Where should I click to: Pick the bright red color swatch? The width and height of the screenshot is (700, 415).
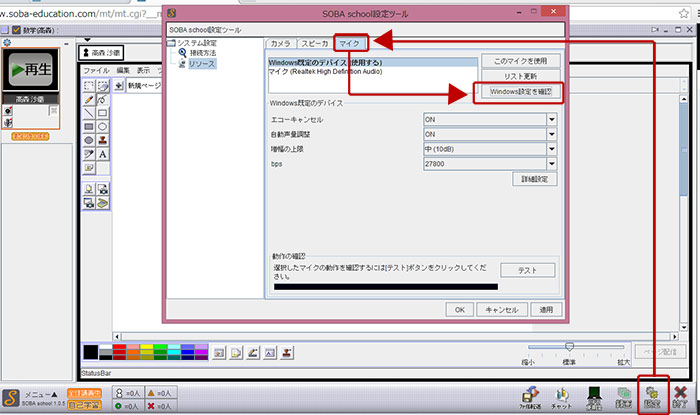(119, 347)
